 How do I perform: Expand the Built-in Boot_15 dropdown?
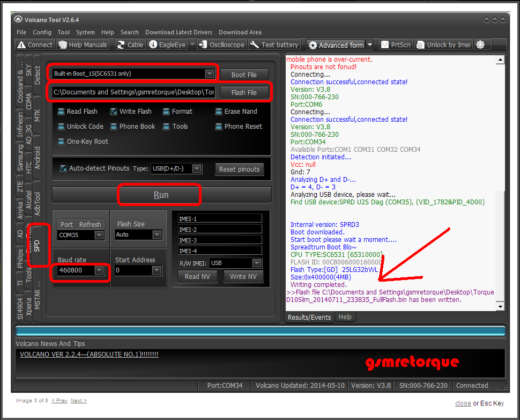[x=209, y=74]
